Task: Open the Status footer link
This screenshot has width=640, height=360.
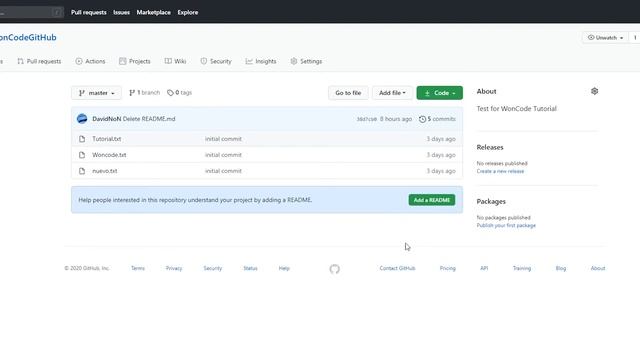Action: pyautogui.click(x=251, y=268)
